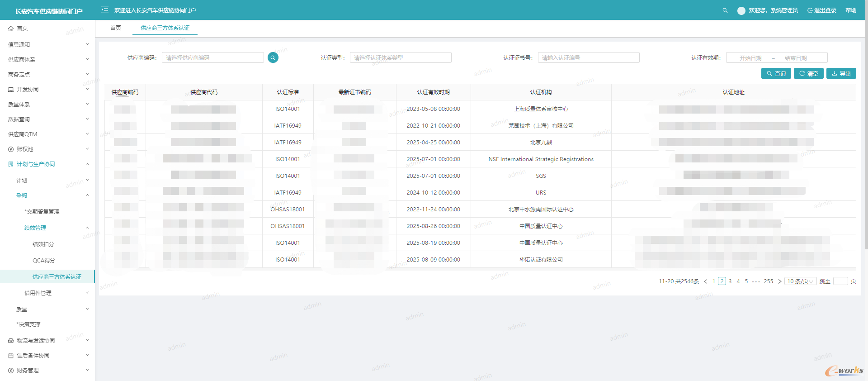Click the 查询 query button
The image size is (868, 381).
[776, 73]
